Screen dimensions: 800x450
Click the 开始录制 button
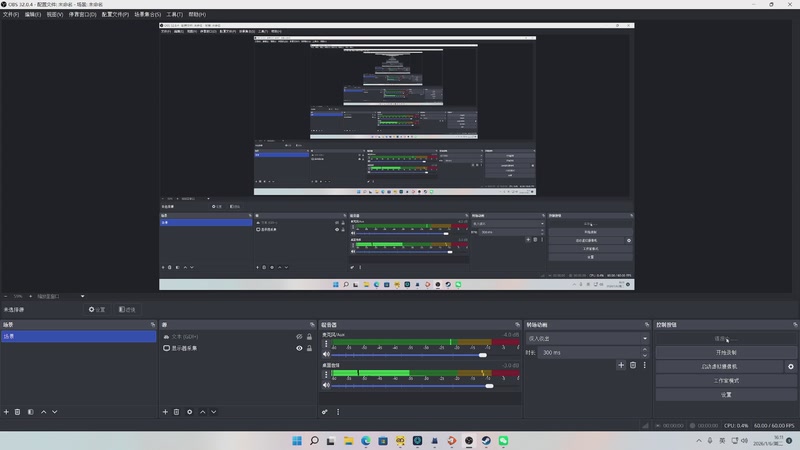[x=726, y=353]
